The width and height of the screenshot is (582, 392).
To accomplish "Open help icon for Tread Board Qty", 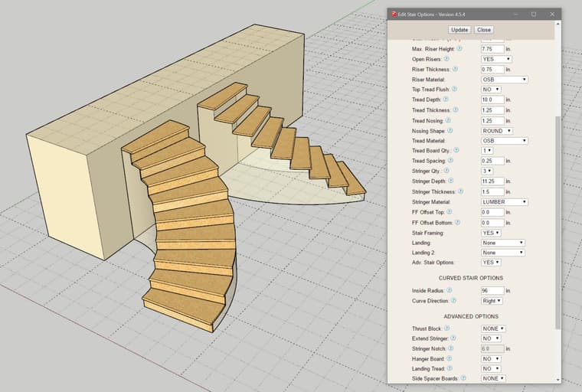I will [x=456, y=150].
